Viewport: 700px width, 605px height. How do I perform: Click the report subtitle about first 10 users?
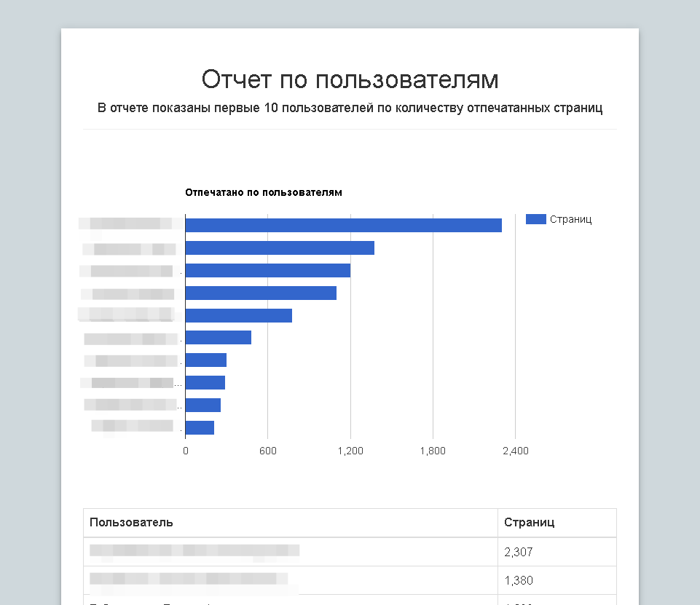pos(350,108)
